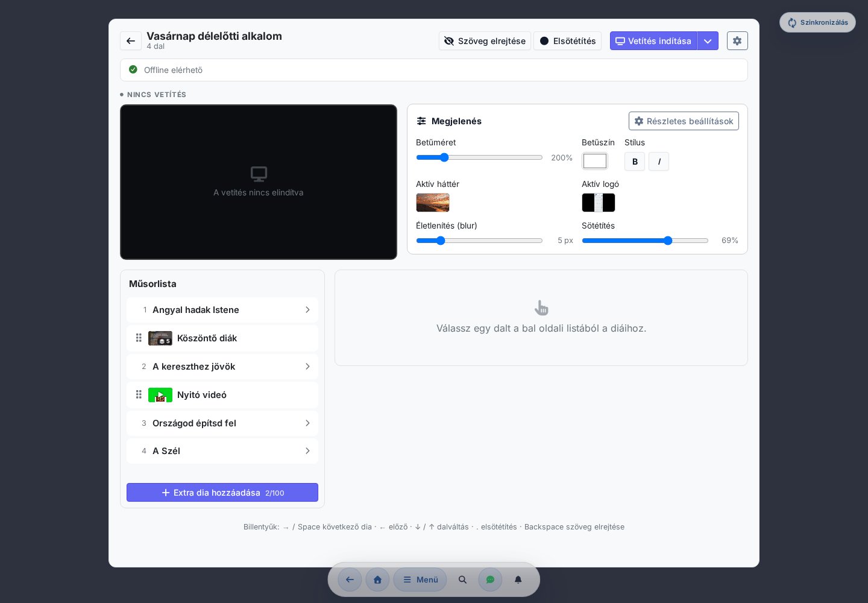Open the Menü item in the dock

click(x=420, y=579)
